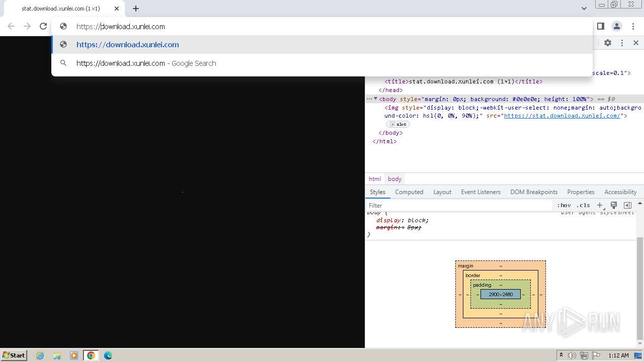Switch to the Event Listeners tab
Viewport: 644px width, 362px height.
point(480,192)
